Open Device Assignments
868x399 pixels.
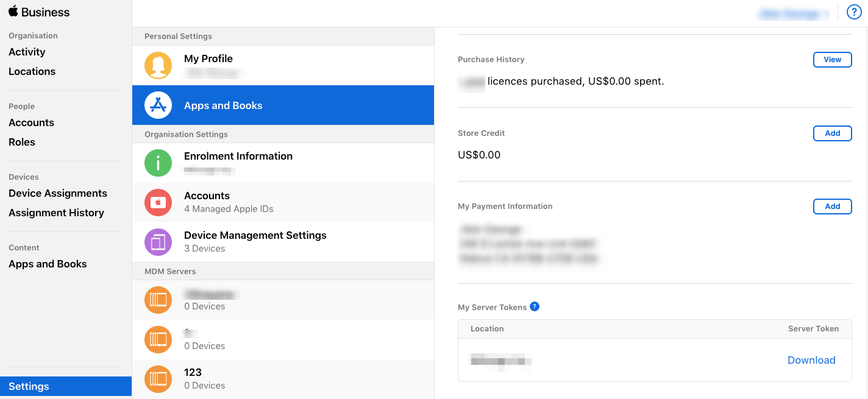click(58, 193)
